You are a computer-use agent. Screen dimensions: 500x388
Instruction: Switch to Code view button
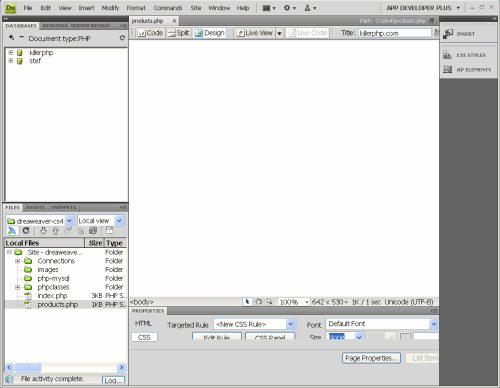point(150,33)
